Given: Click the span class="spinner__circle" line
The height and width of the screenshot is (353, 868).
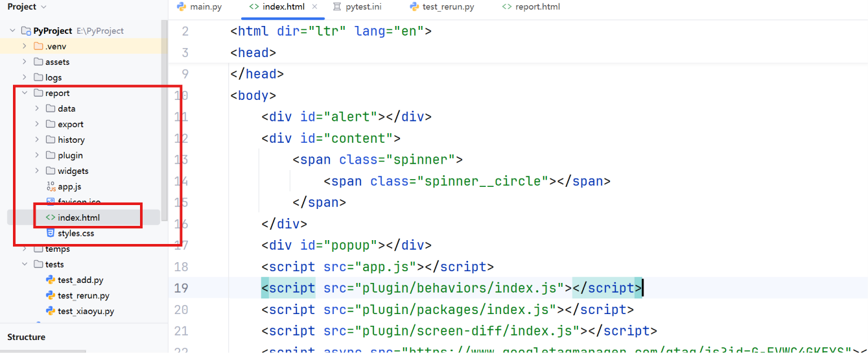Looking at the screenshot, I should pyautogui.click(x=467, y=181).
